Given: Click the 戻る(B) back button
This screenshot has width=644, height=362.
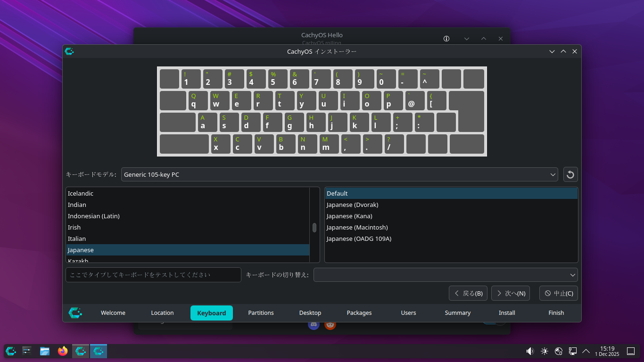Looking at the screenshot, I should (468, 293).
